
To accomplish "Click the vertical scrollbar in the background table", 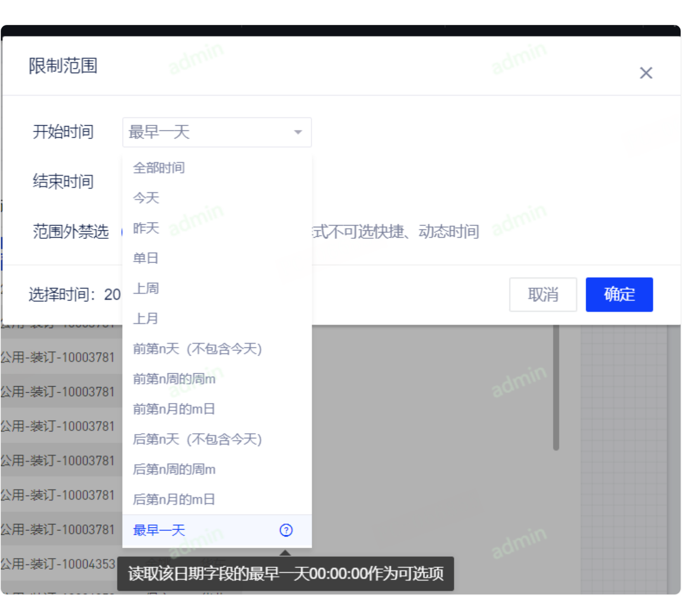I will 556,389.
